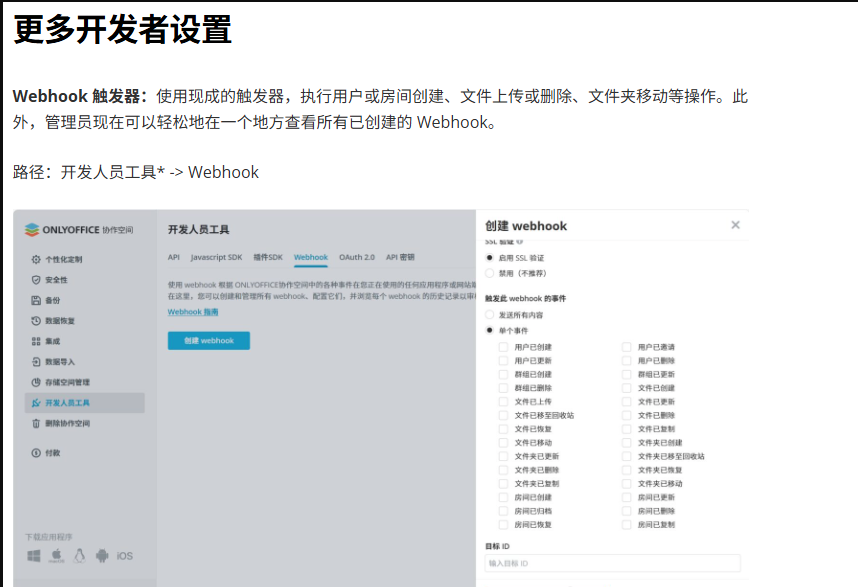Open 数据恢复 via its restore clock icon

[36, 321]
